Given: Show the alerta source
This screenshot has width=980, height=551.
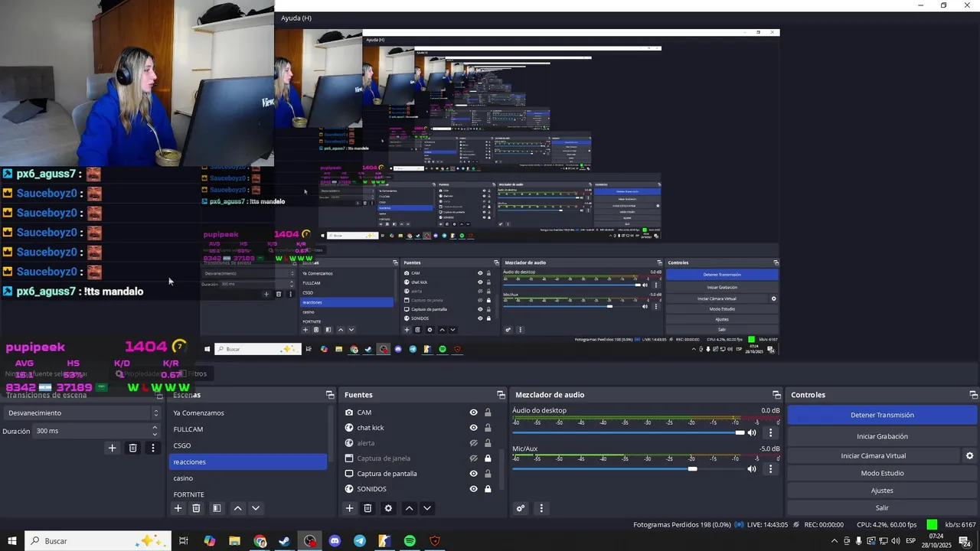Looking at the screenshot, I should pyautogui.click(x=474, y=443).
